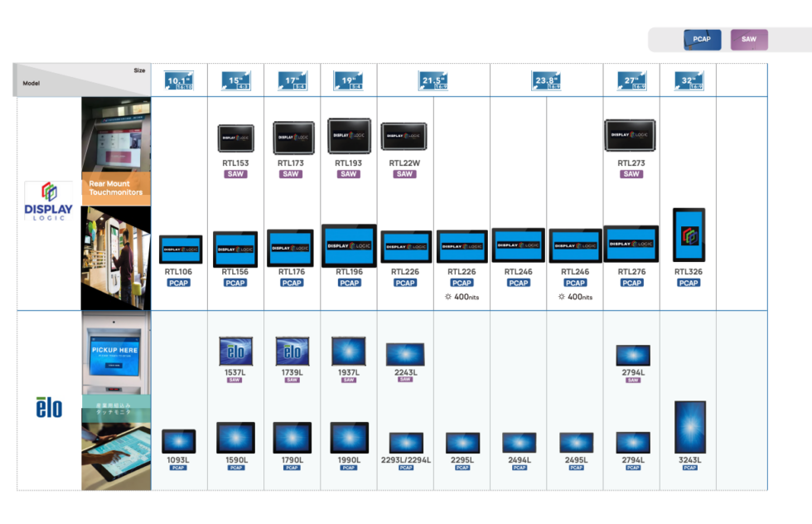Open the RTL196 product image
The height and width of the screenshot is (524, 812).
pyautogui.click(x=349, y=245)
